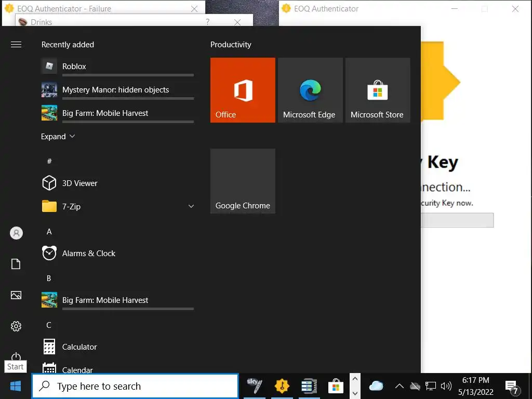Open the Documents sidebar icon
The height and width of the screenshot is (399, 532).
[16, 264]
